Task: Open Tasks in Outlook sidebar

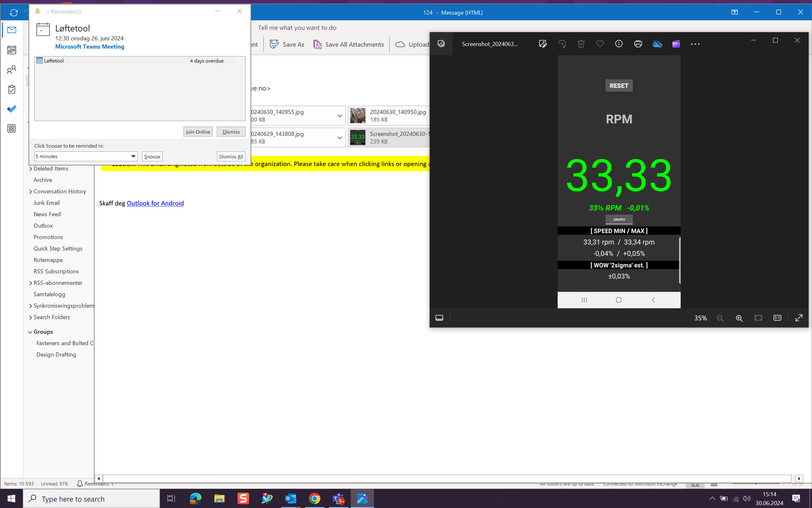Action: [x=12, y=89]
